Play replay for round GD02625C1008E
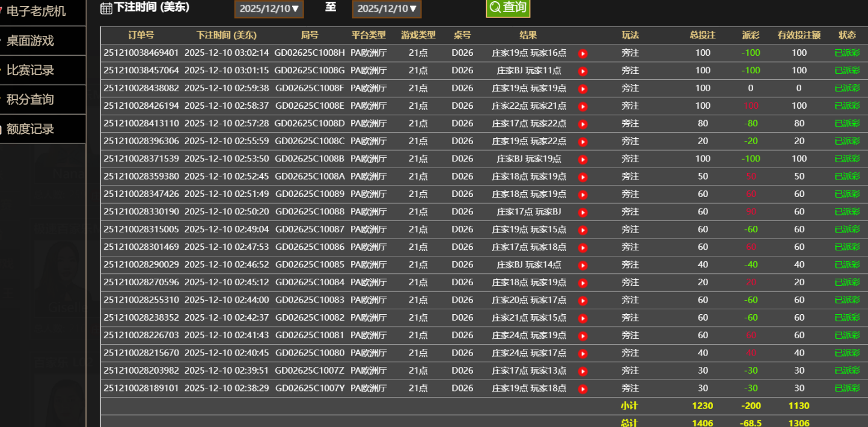 click(582, 107)
